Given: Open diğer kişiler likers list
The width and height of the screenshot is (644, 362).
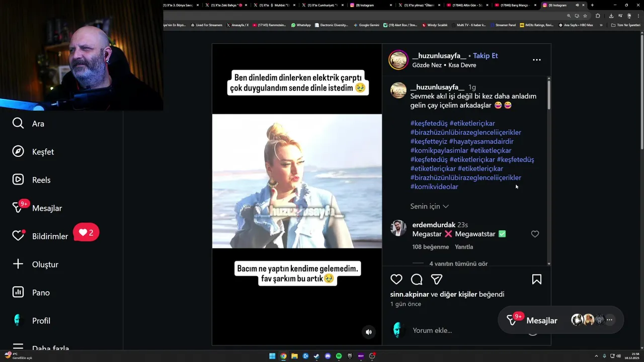Looking at the screenshot, I should pos(458,294).
